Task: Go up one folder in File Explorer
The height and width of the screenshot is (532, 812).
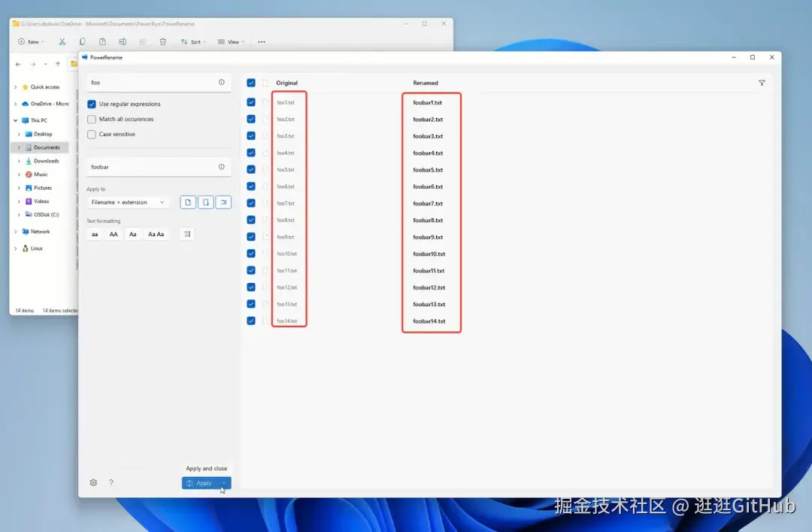Action: pyautogui.click(x=58, y=64)
